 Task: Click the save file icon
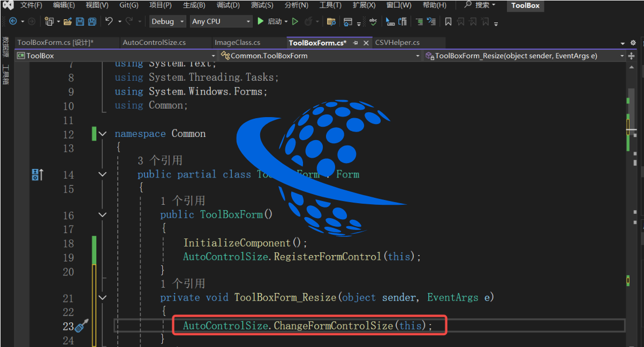pos(80,21)
